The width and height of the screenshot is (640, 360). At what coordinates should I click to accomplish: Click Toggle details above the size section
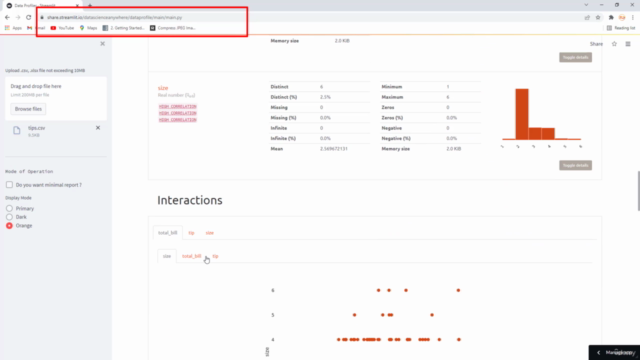(576, 57)
